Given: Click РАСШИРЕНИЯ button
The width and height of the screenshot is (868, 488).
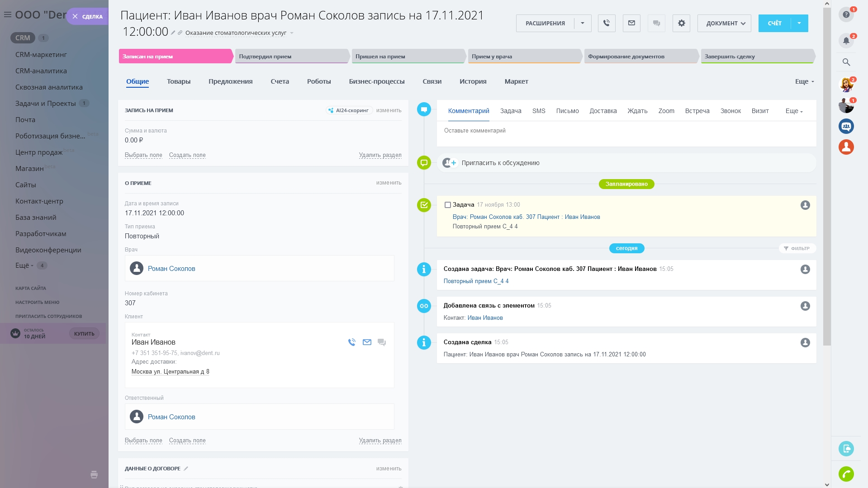Looking at the screenshot, I should pyautogui.click(x=545, y=23).
